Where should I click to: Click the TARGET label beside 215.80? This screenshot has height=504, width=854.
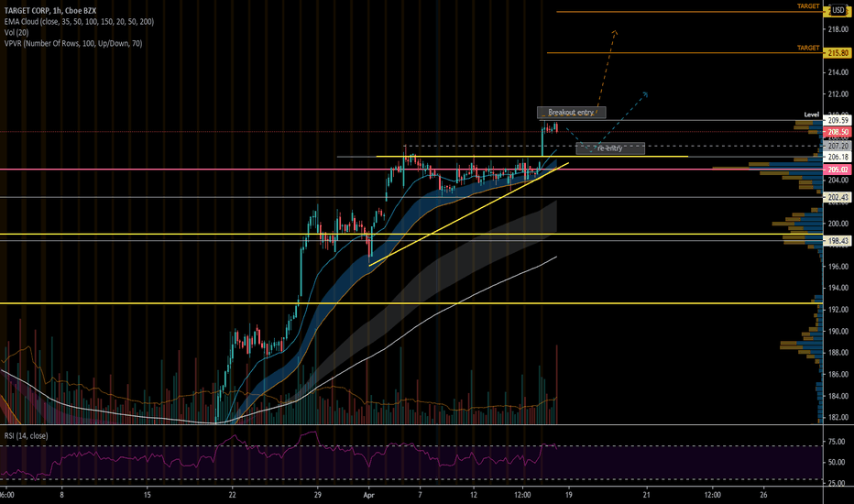tap(808, 48)
